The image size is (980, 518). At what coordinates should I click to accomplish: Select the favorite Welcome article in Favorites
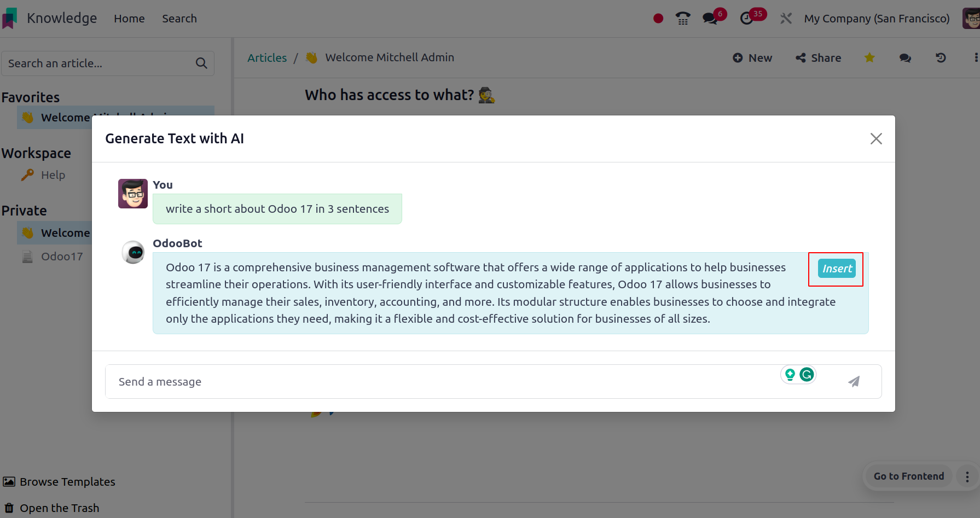(x=115, y=117)
